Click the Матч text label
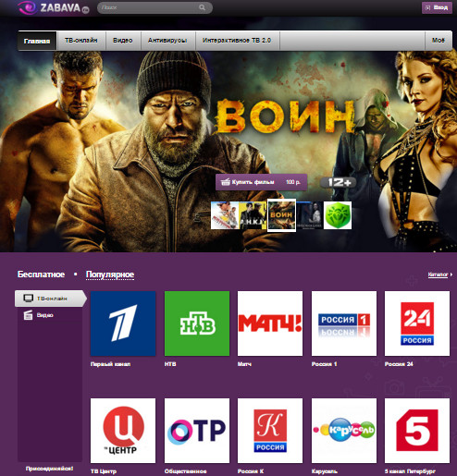The image size is (457, 476). (244, 364)
